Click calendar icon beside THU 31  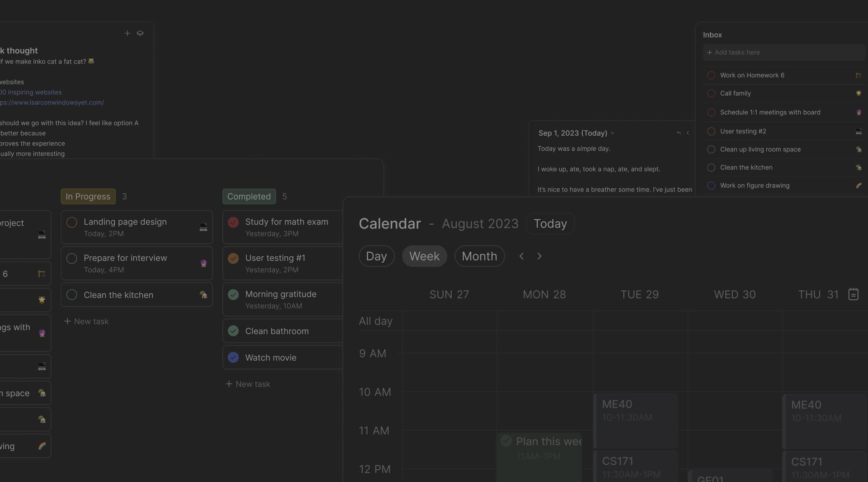(853, 294)
